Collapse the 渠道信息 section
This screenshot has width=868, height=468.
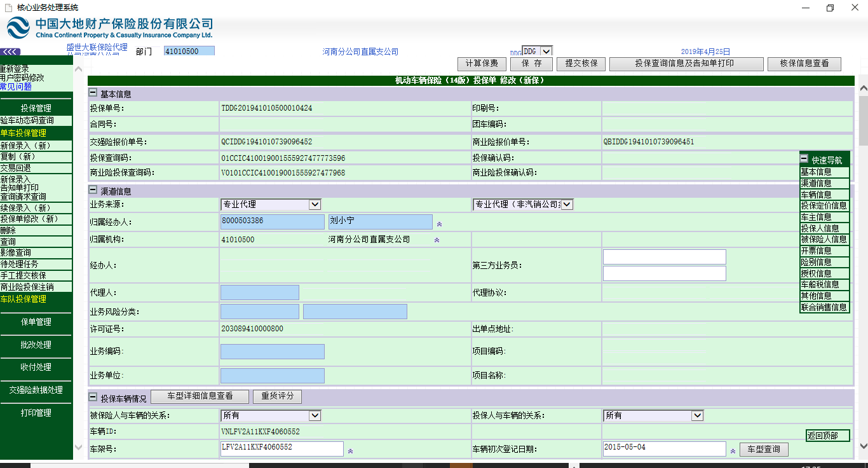[93, 191]
